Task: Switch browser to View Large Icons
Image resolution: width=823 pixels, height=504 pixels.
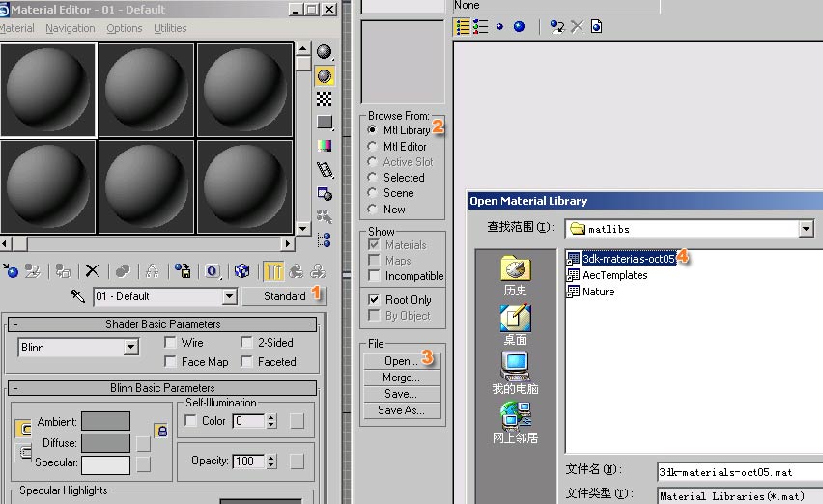Action: (x=519, y=27)
